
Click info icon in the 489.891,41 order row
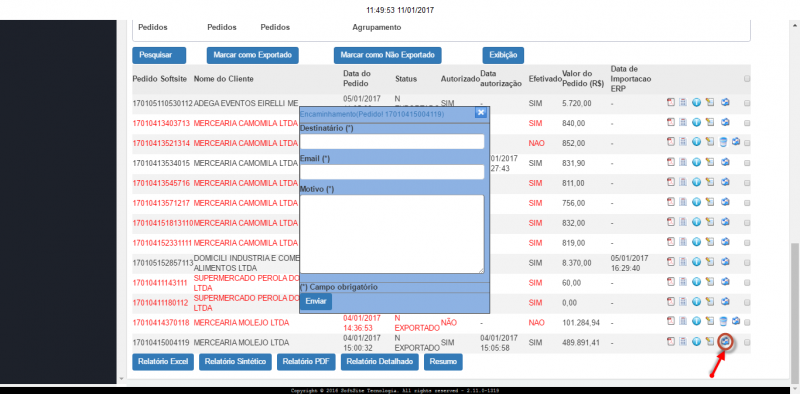(696, 341)
